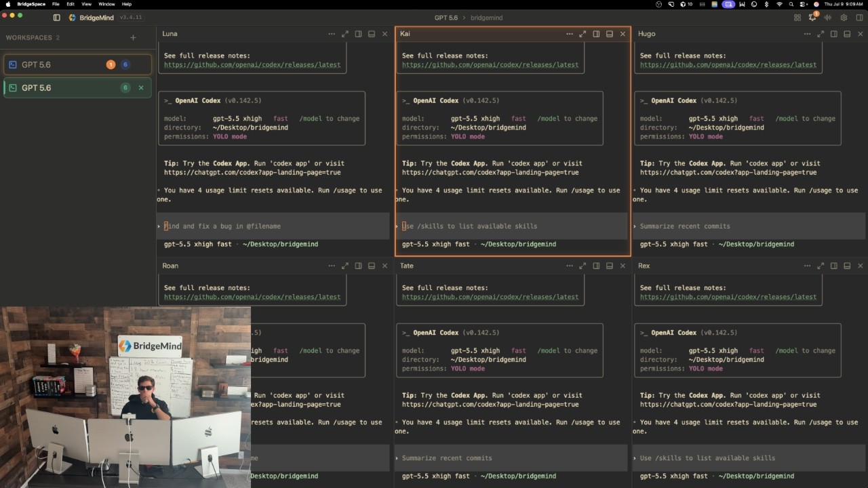
Task: Select the green highlighted GPT 5.6 workspace
Action: click(77, 87)
